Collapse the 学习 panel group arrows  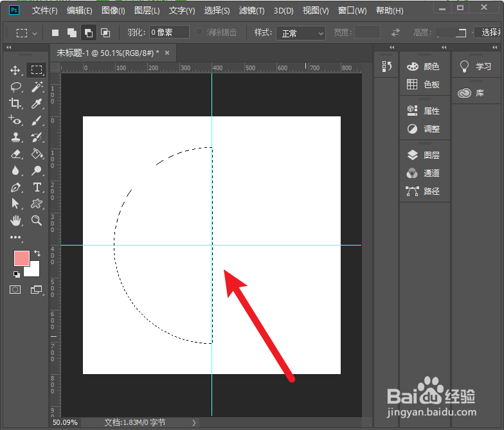tap(495, 48)
